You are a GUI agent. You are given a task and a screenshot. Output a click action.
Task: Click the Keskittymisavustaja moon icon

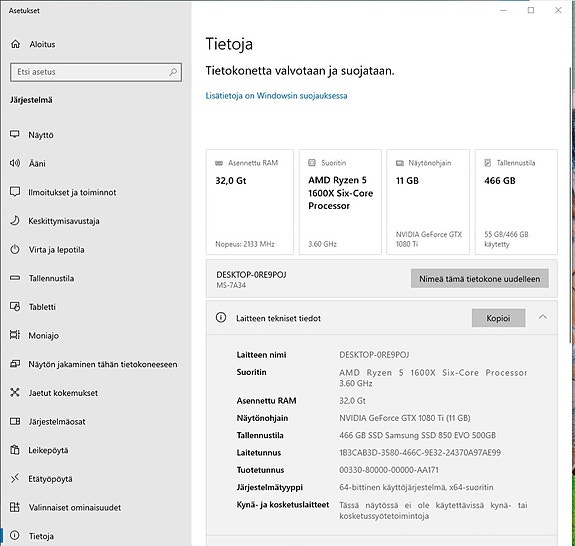pos(15,220)
